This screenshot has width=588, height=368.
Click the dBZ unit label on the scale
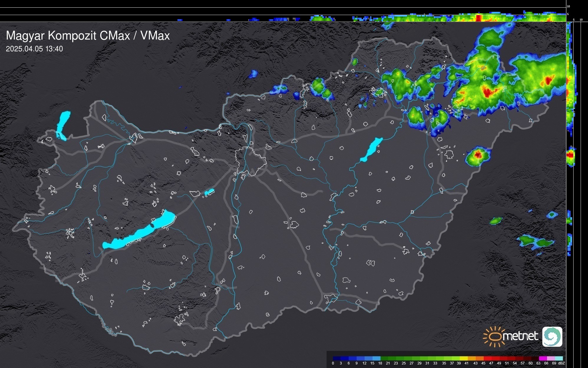[561, 363]
